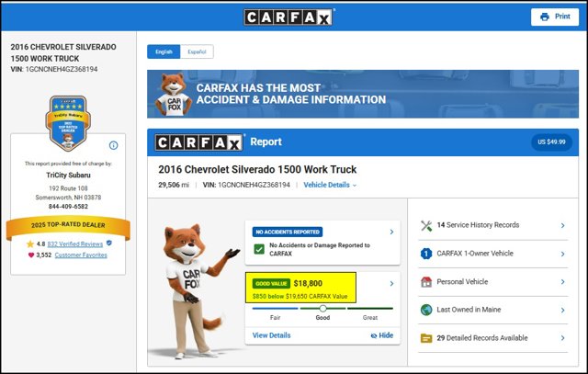Open Last Owned in Maine chevron
The image size is (588, 374).
(x=563, y=311)
